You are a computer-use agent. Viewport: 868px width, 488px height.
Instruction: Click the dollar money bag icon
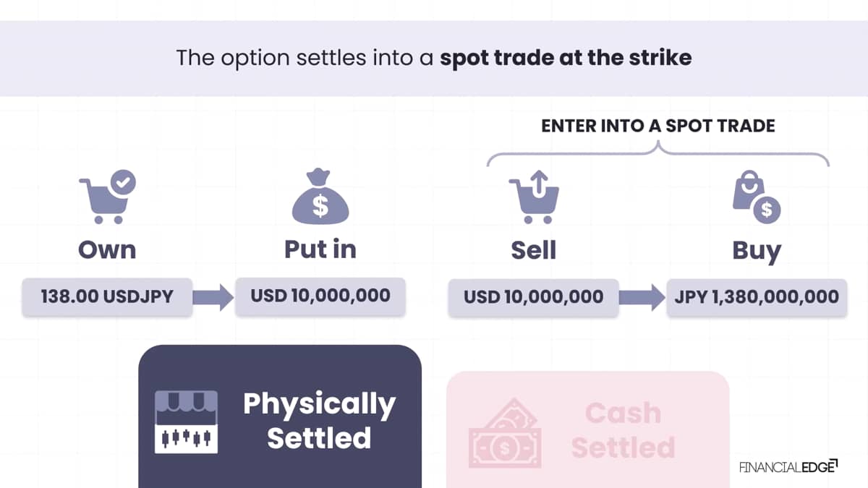pyautogui.click(x=320, y=195)
